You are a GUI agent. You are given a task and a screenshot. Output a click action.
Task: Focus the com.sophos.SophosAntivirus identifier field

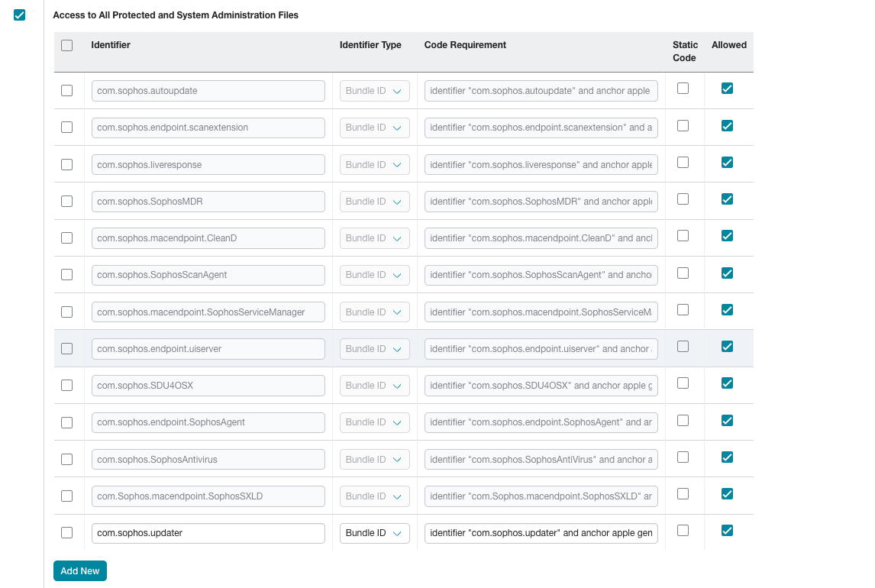tap(208, 460)
